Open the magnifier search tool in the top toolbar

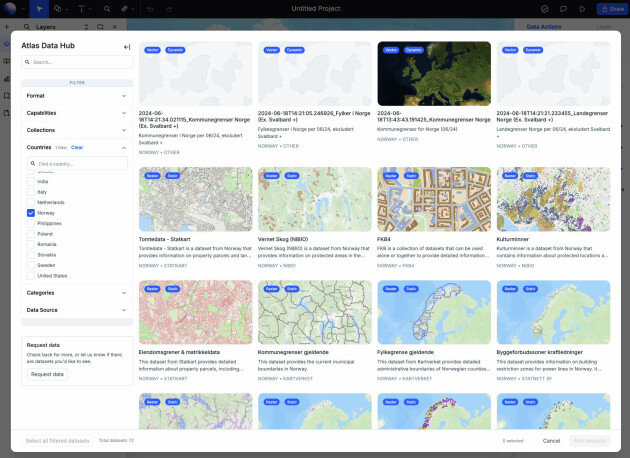(x=107, y=8)
